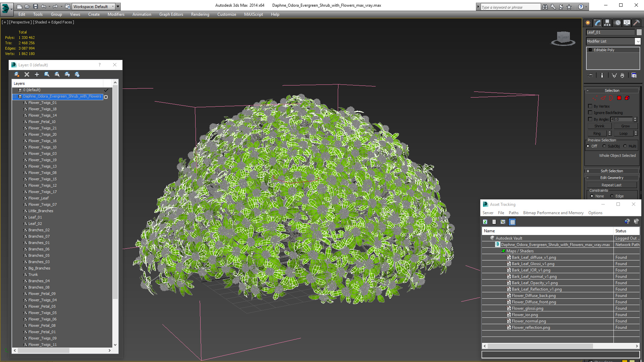
Task: Open Bitmap Performance and Memory menu
Action: pyautogui.click(x=553, y=213)
